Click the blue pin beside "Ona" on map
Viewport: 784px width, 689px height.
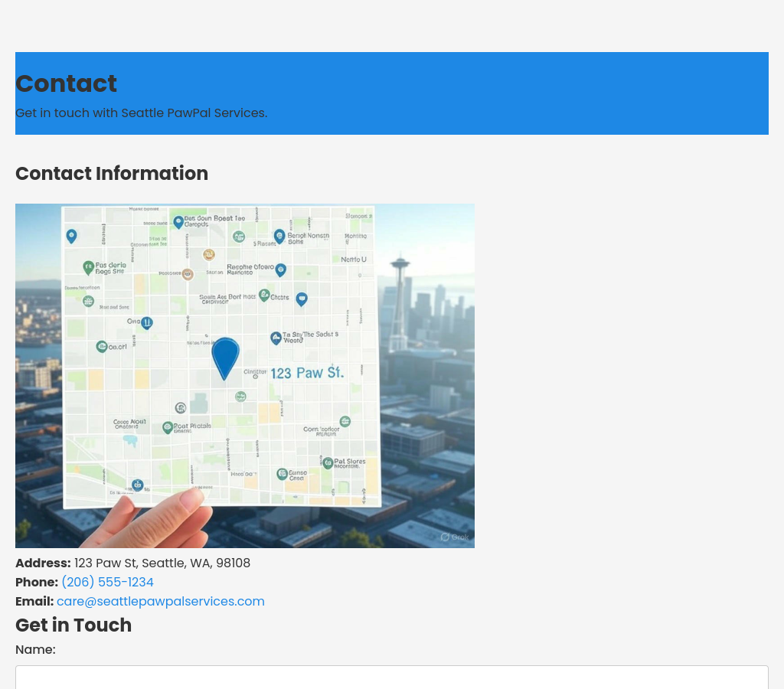tap(147, 323)
